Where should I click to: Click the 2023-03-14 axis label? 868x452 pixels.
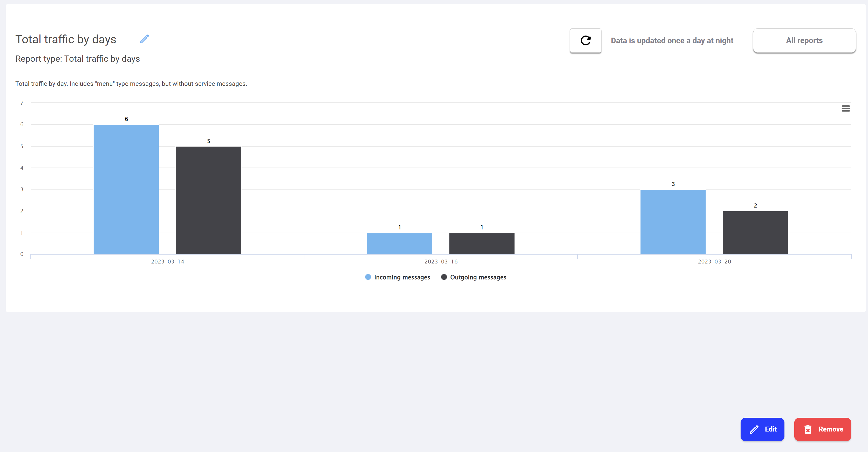(167, 262)
